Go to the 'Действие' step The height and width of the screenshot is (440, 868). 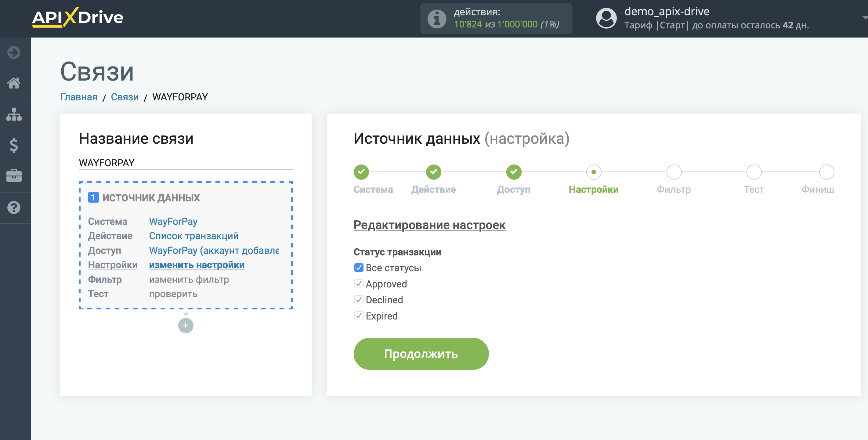(x=434, y=172)
